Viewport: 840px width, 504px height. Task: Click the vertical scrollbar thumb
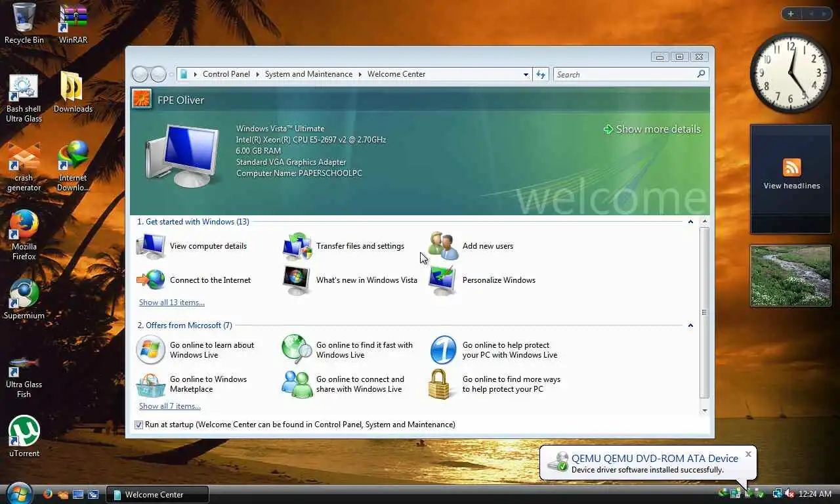(x=704, y=312)
